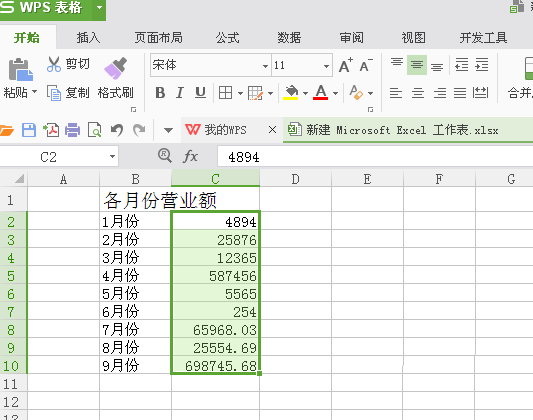Click the Print Preview magnifier page icon
The height and width of the screenshot is (420, 533).
coord(94,130)
